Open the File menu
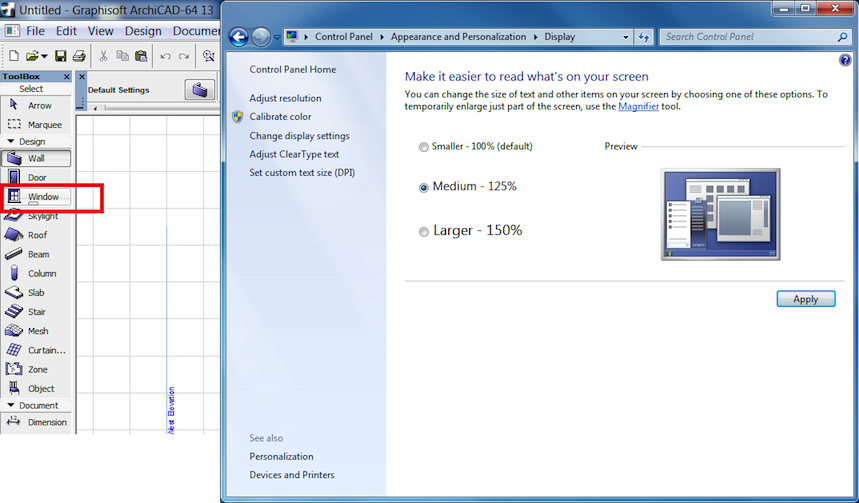The width and height of the screenshot is (859, 503). (36, 31)
